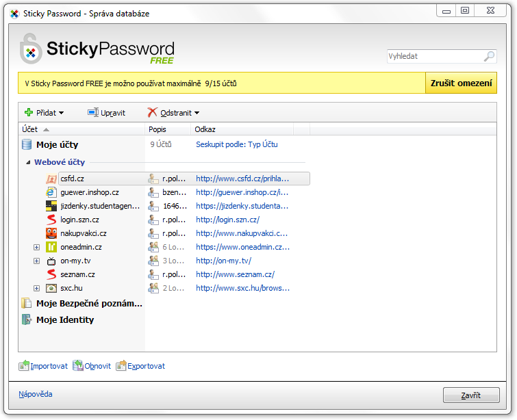Sort by the Popis column header
This screenshot has height=420, width=517.
(168, 129)
